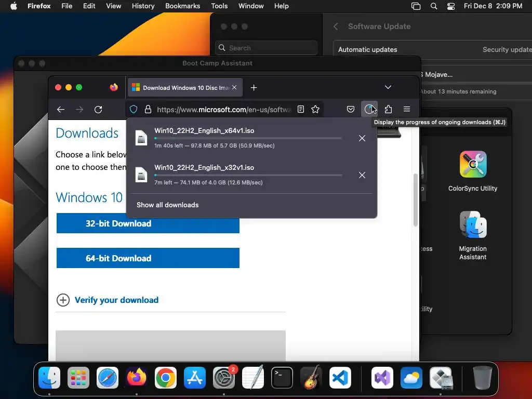Bookmark this page with the star icon
The image size is (532, 399).
click(315, 109)
